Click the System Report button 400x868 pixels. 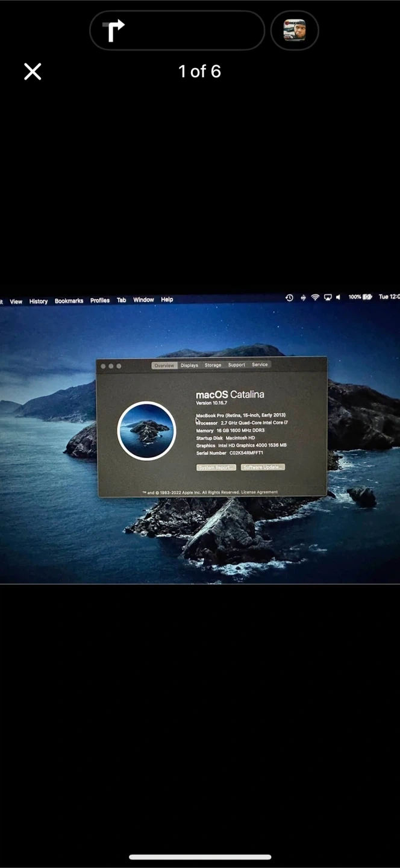(x=216, y=468)
